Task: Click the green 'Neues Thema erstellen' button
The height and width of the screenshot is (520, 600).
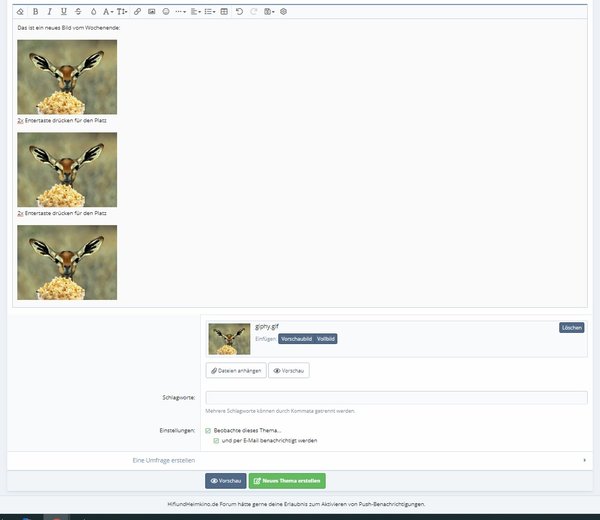Action: pyautogui.click(x=287, y=481)
